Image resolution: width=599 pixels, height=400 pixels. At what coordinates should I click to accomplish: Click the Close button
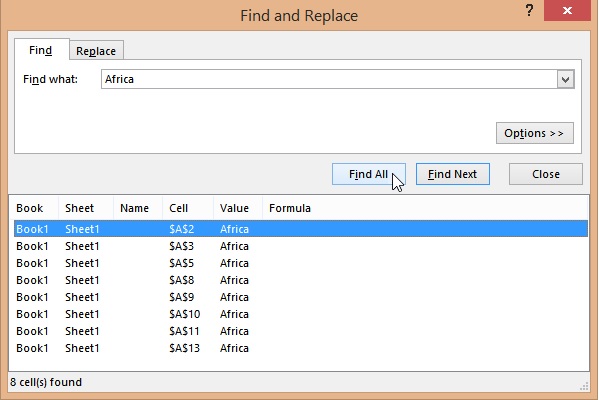pyautogui.click(x=546, y=174)
